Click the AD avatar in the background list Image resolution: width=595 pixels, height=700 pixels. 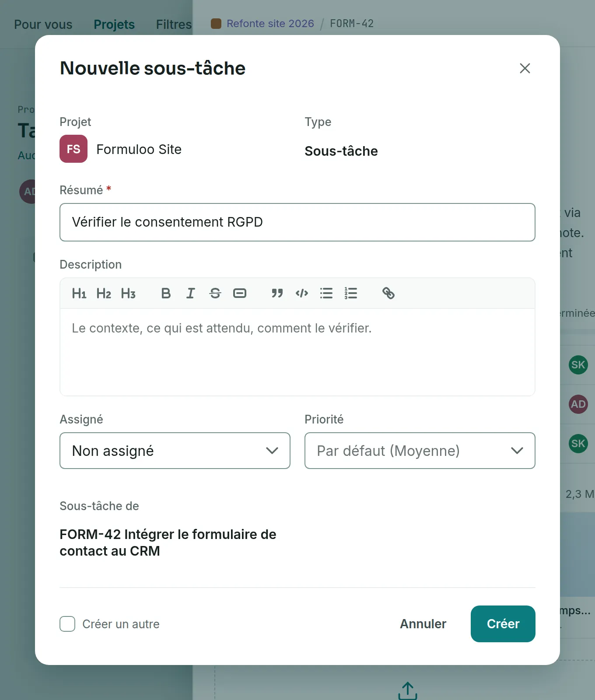click(x=578, y=404)
